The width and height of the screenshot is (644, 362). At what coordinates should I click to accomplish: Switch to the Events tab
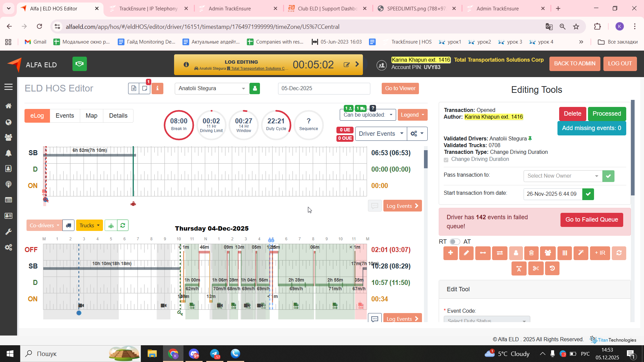click(x=65, y=116)
